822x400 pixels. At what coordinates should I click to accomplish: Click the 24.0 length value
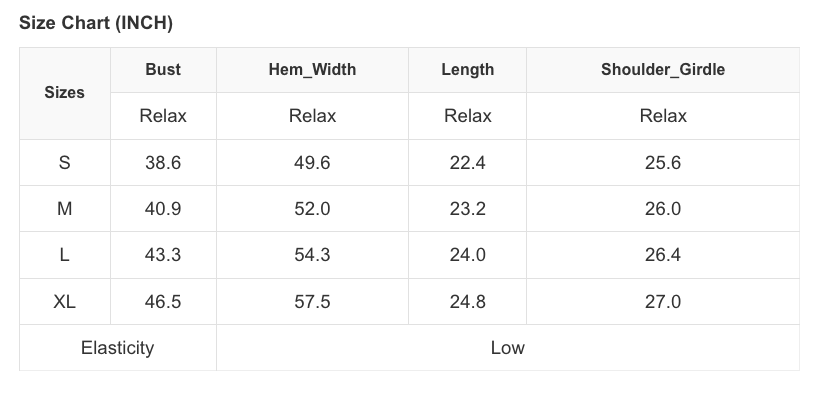point(467,255)
